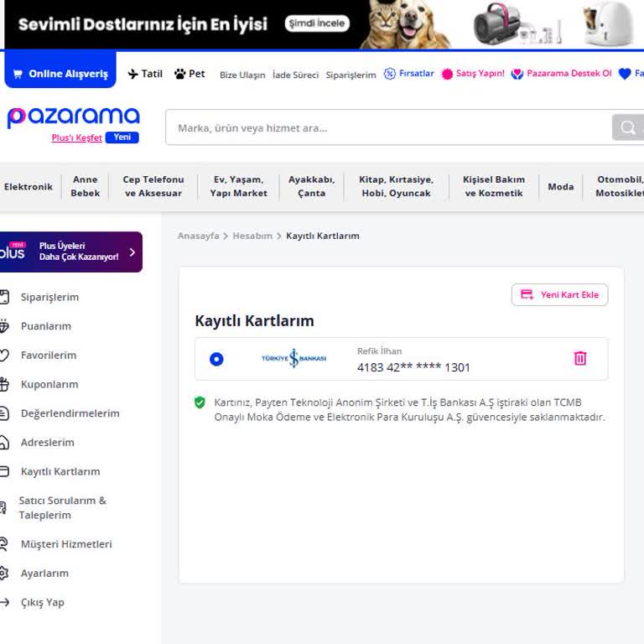Open the Otomobil, Motosiklet category
The height and width of the screenshot is (644, 644).
[620, 186]
